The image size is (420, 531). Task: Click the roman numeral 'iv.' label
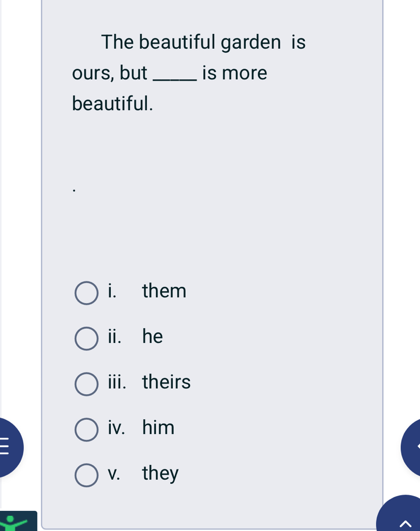point(116,427)
